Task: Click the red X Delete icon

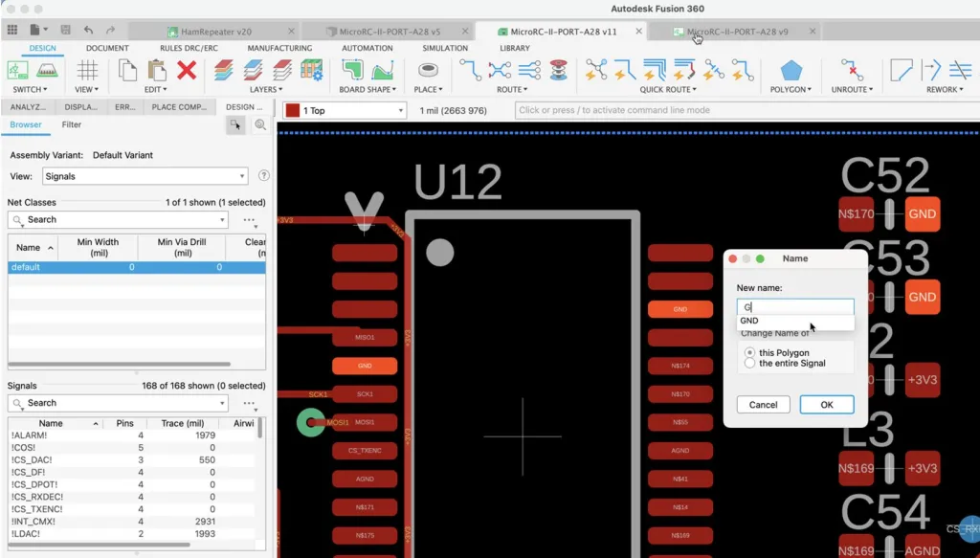Action: tap(187, 70)
